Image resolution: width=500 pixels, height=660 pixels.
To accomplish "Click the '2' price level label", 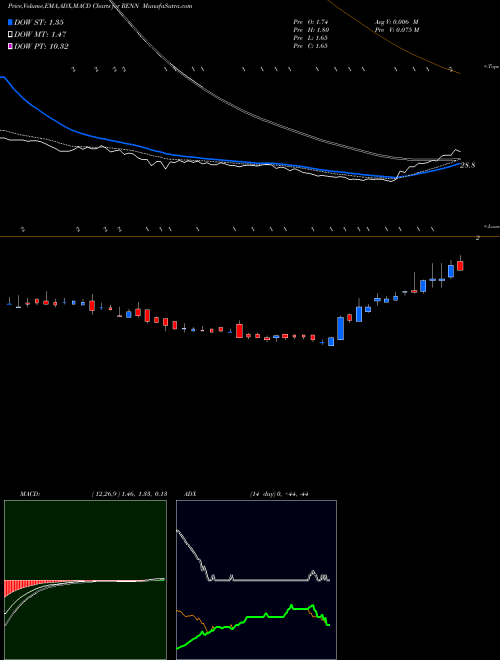I will point(478,238).
